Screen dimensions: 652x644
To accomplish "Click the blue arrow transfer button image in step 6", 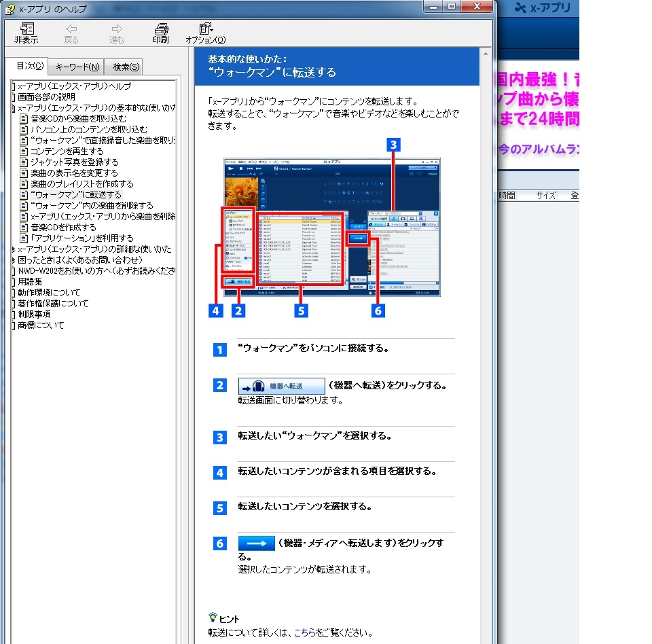I will [x=256, y=543].
